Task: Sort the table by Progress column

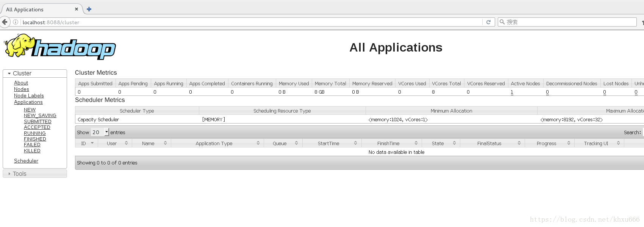Action: point(550,143)
